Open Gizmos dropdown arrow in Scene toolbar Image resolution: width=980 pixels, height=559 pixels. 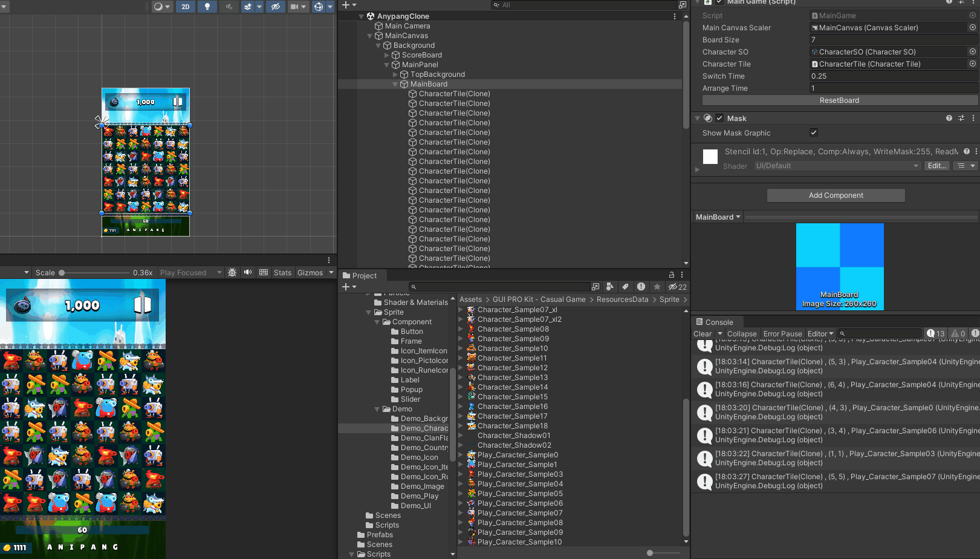(x=330, y=7)
